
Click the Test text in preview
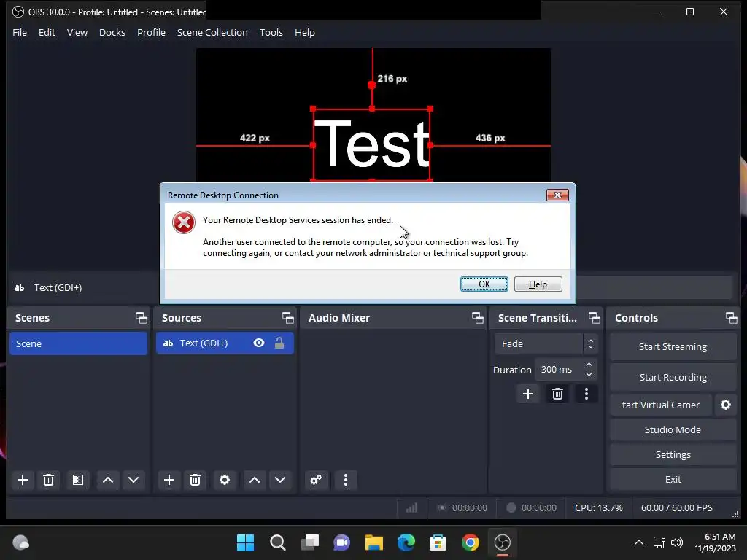tap(372, 144)
